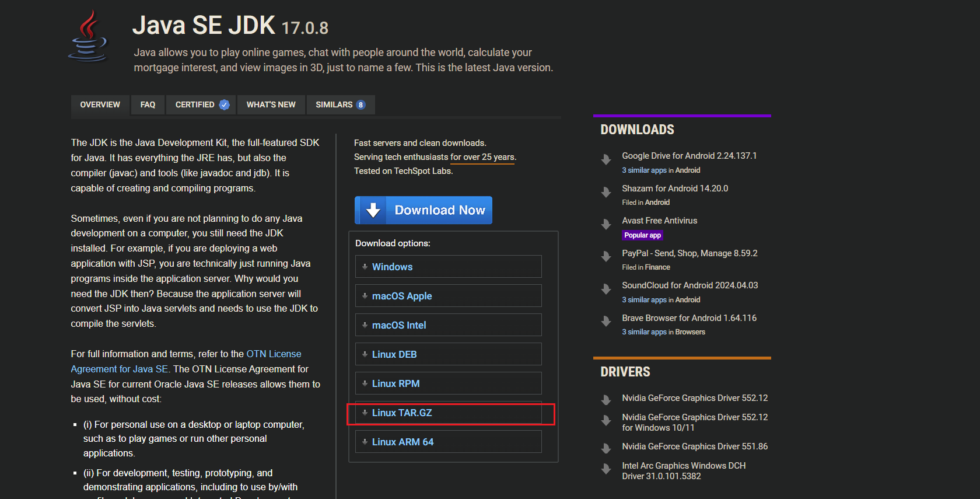The width and height of the screenshot is (980, 499).
Task: Click download arrow beside macOS Intel option
Action: click(x=365, y=325)
